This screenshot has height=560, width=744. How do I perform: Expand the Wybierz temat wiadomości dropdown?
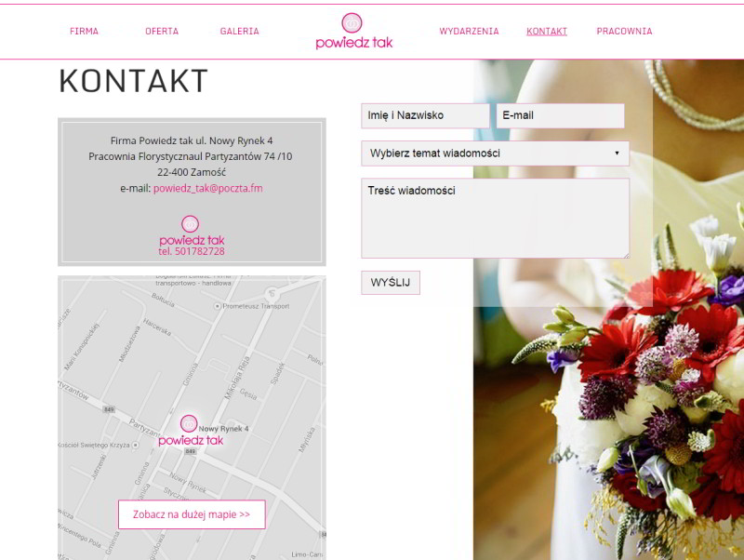[x=495, y=153]
